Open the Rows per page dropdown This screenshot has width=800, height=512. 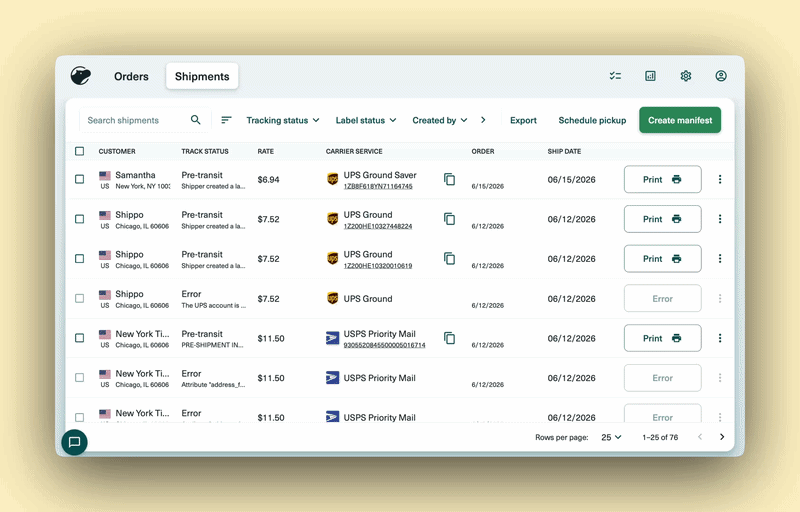611,437
